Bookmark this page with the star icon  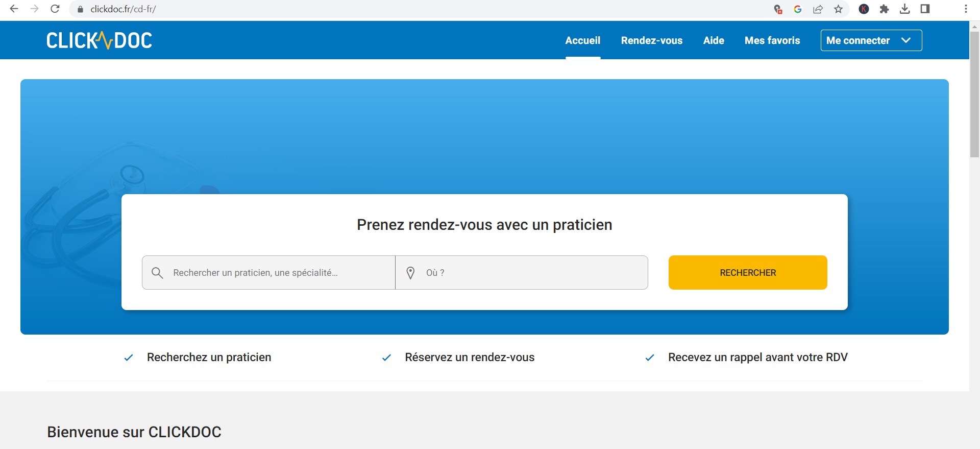pos(838,9)
